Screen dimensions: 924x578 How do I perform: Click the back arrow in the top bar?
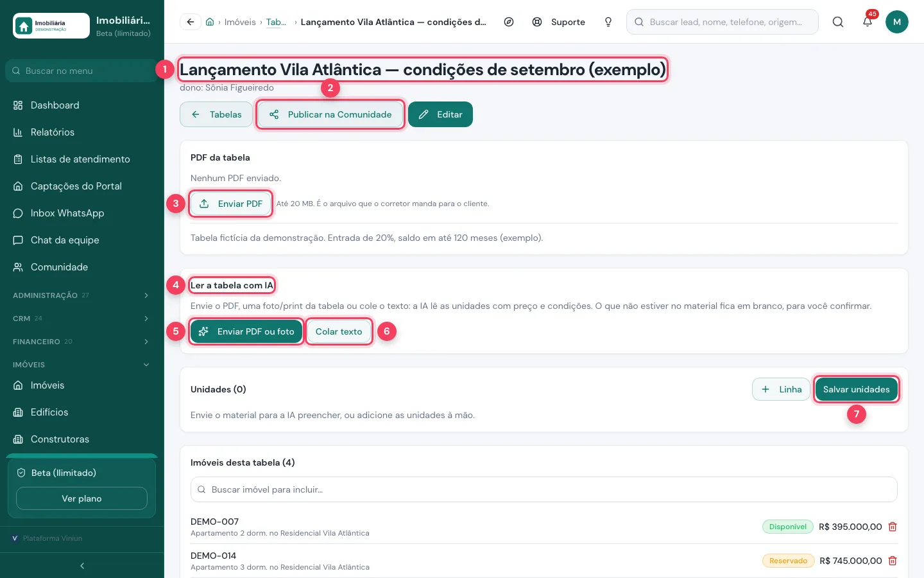pyautogui.click(x=191, y=22)
